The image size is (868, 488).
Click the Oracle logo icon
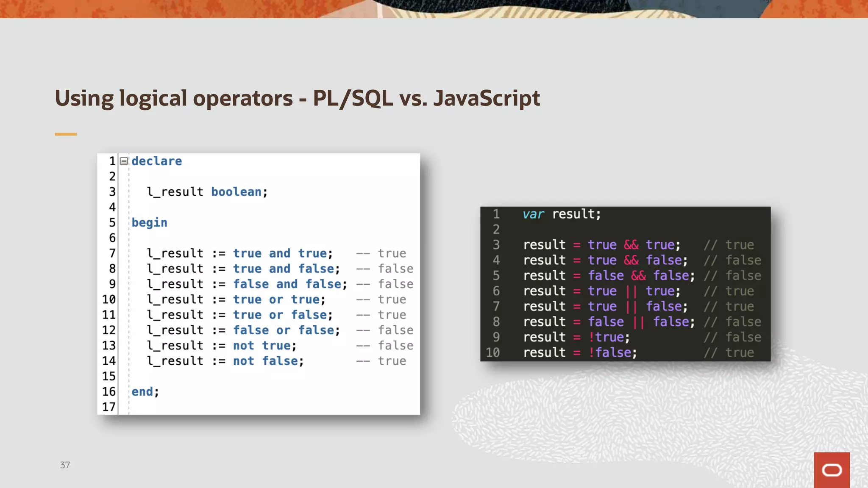tap(832, 470)
